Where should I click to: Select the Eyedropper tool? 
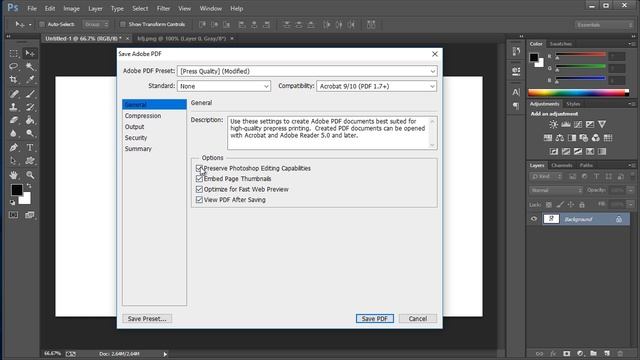[30, 80]
